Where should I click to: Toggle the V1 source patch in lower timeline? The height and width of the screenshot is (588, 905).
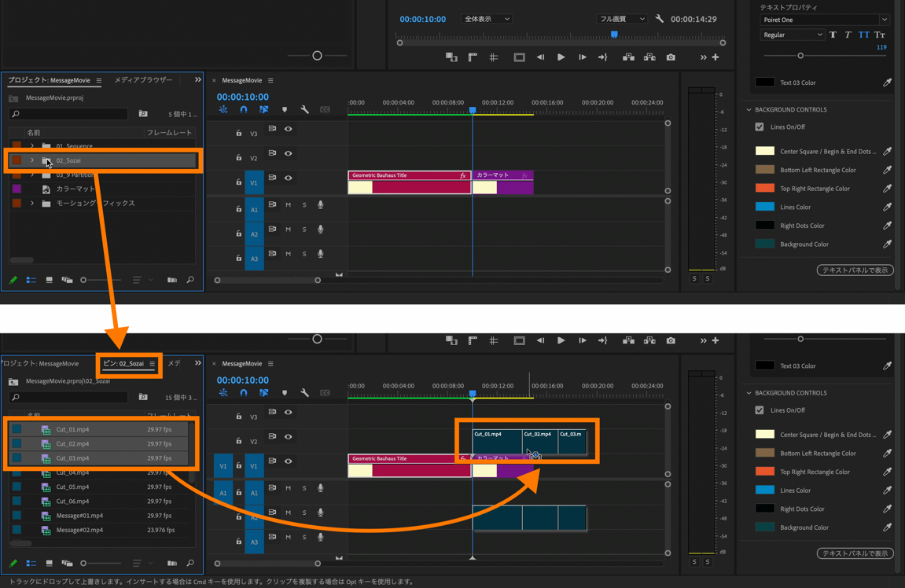coord(223,465)
